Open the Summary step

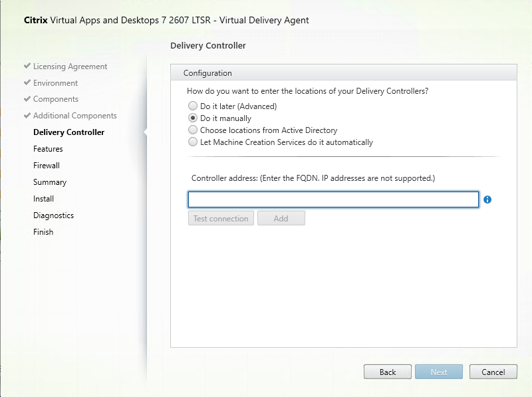pyautogui.click(x=50, y=182)
